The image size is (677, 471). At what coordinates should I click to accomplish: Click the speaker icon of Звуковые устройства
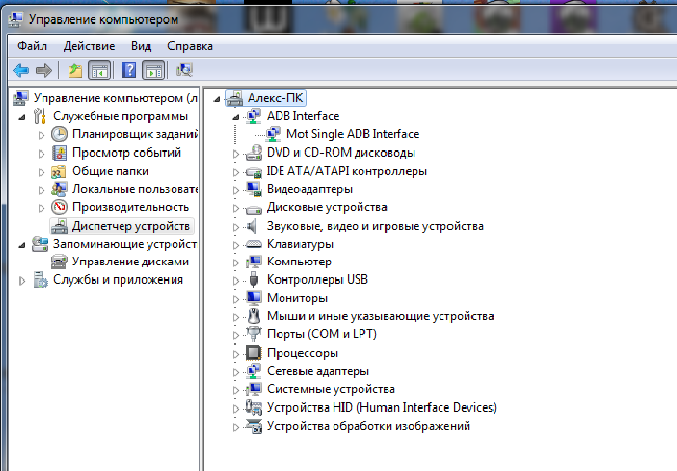coord(252,226)
